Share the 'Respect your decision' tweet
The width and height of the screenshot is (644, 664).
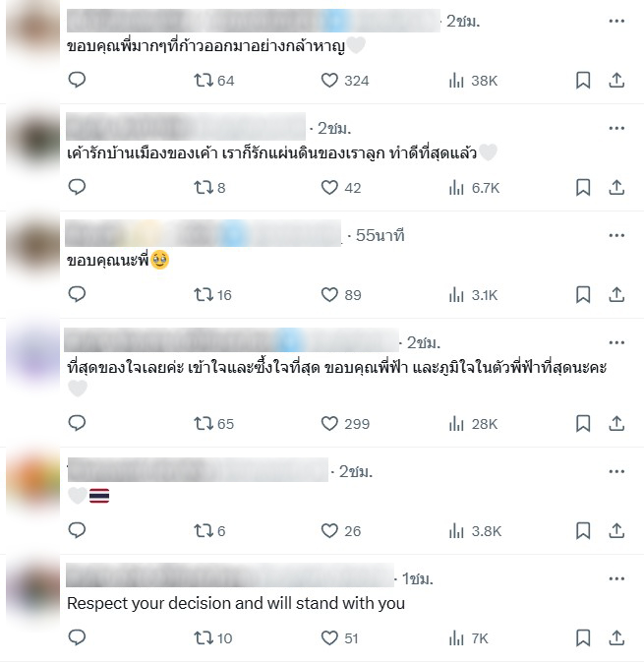tap(616, 637)
